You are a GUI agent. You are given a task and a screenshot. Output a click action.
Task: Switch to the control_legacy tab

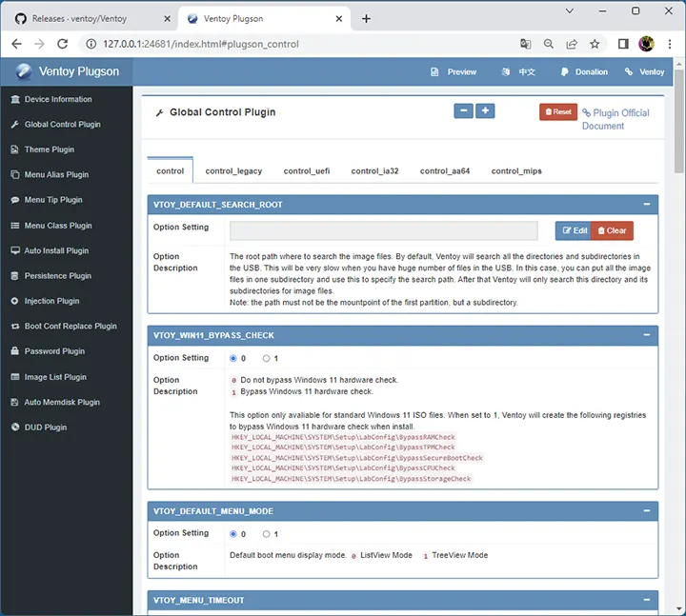[x=233, y=171]
